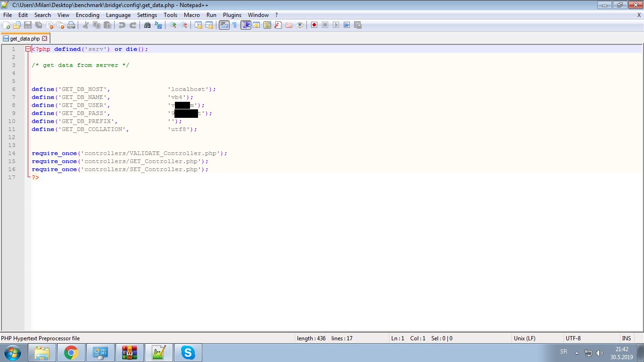
Task: Open the Tools menu
Action: (x=171, y=15)
